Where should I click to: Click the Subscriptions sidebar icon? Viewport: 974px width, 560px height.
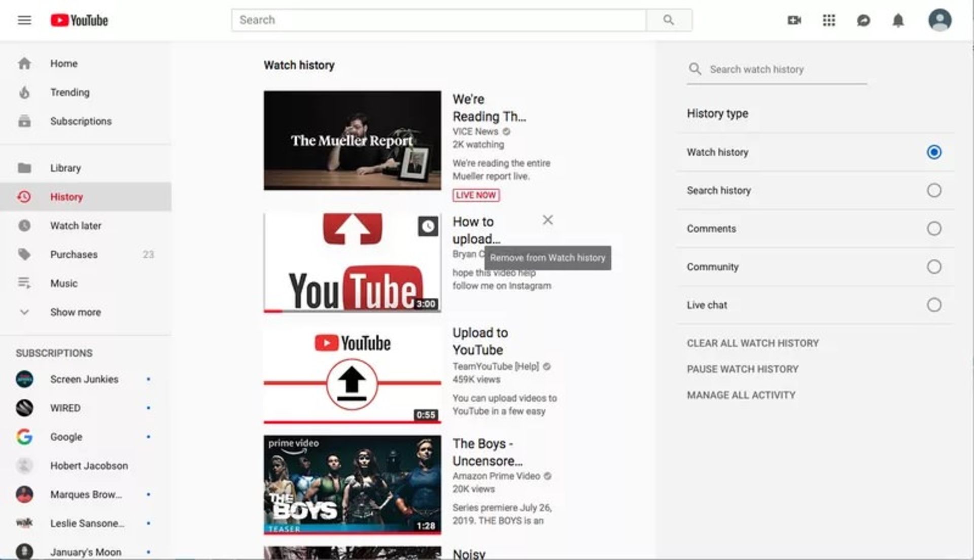(24, 121)
